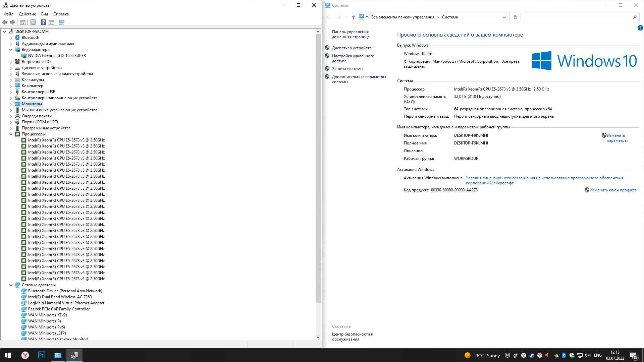Open Windows Security shield tray icon
This screenshot has height=362, width=644.
coord(572,355)
